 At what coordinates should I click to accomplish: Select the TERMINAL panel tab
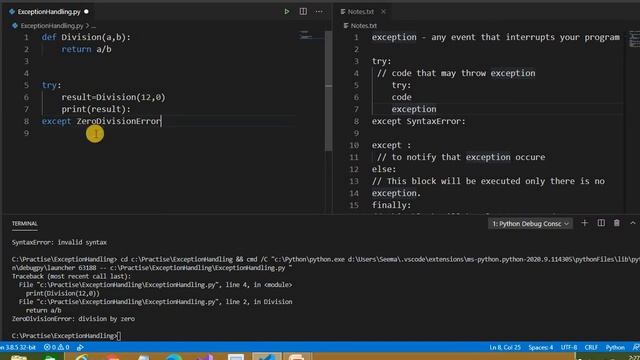[x=24, y=224]
